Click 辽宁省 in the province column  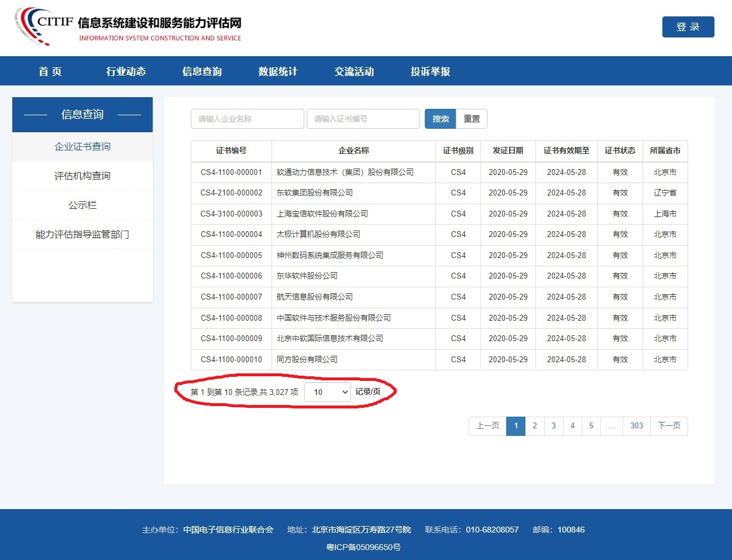[665, 193]
